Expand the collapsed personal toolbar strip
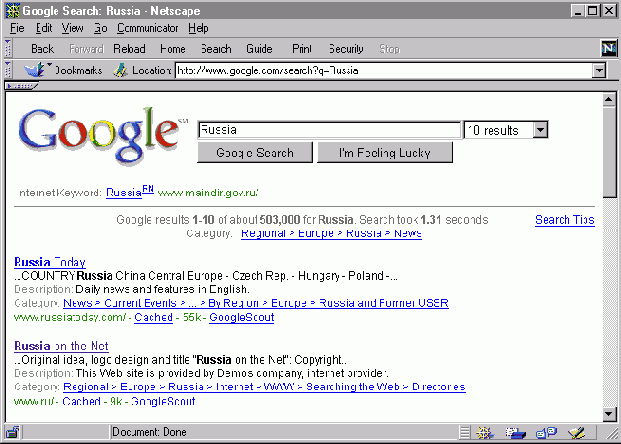 pyautogui.click(x=21, y=86)
